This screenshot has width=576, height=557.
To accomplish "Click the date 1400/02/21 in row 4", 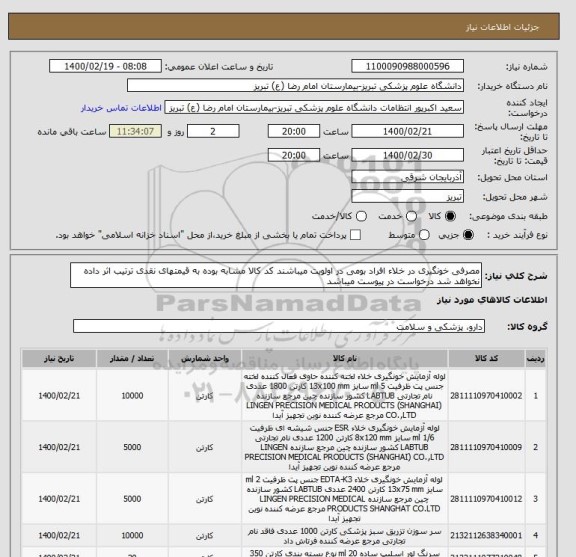I will 59,536.
